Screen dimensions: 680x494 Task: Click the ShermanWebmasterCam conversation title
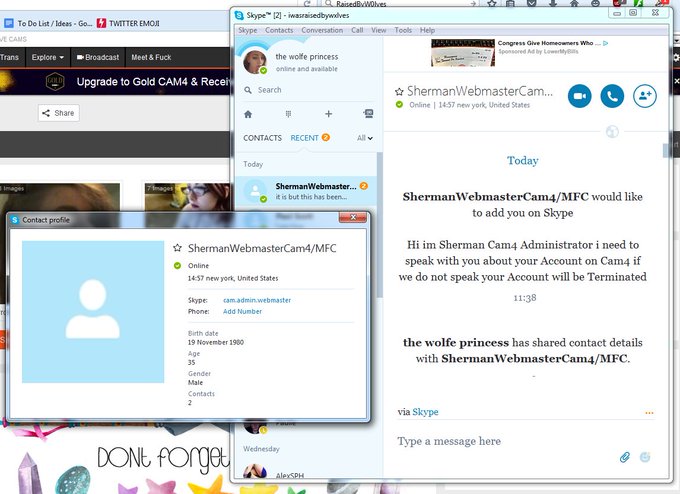480,91
